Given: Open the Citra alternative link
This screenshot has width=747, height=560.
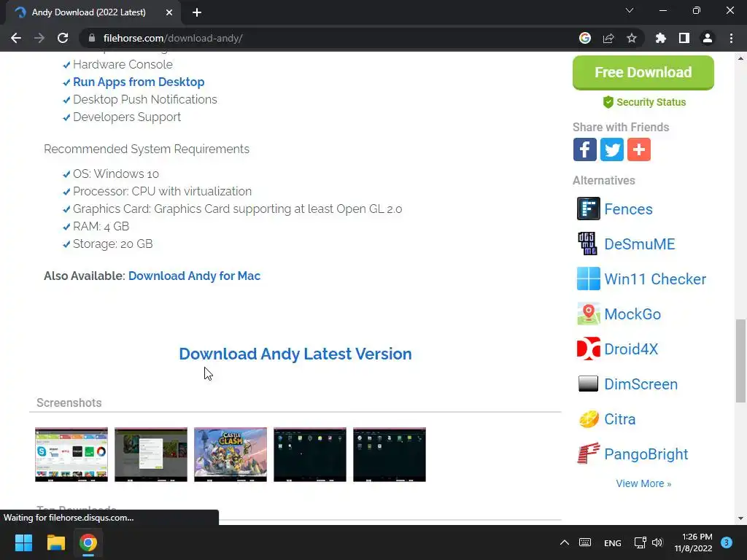Looking at the screenshot, I should click(620, 419).
